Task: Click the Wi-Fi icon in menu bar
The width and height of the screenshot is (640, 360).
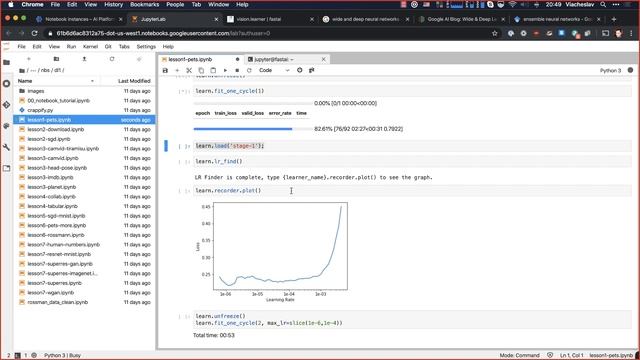Action: point(513,4)
